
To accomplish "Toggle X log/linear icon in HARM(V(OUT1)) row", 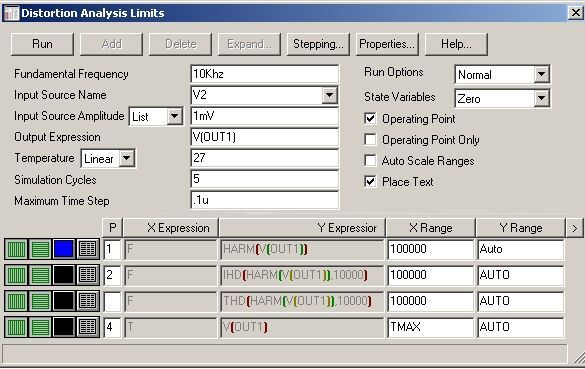I will point(16,249).
